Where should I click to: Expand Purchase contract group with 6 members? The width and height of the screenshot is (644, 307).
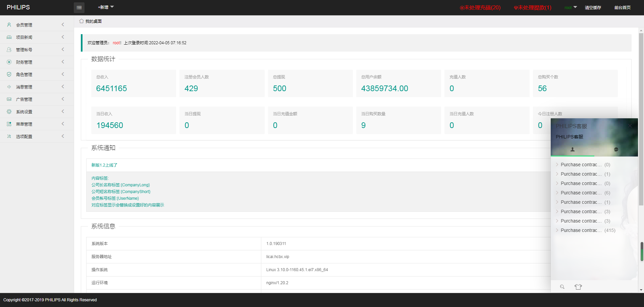click(583, 193)
